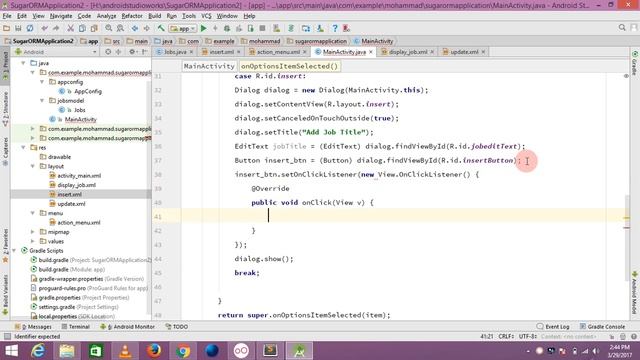Click the Make Project hammer icon
Viewport: 640px width, 360px height.
tap(161, 28)
